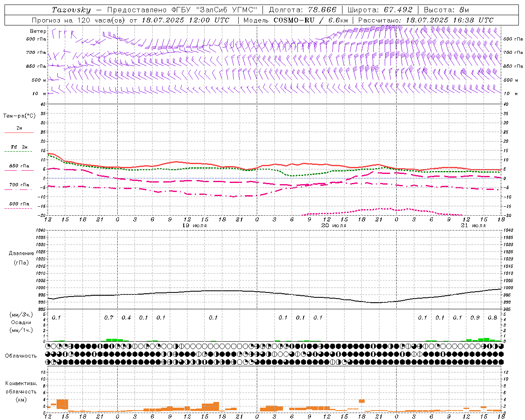Click the Тем-ра(°C) axis title
The height and width of the screenshot is (420, 525).
pos(19,116)
